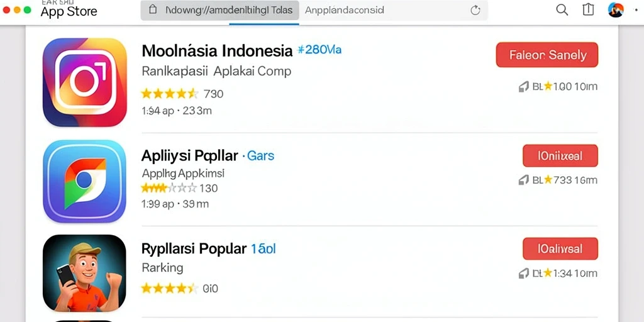Open the Instagram-style camera app icon
644x322 pixels.
coord(85,82)
